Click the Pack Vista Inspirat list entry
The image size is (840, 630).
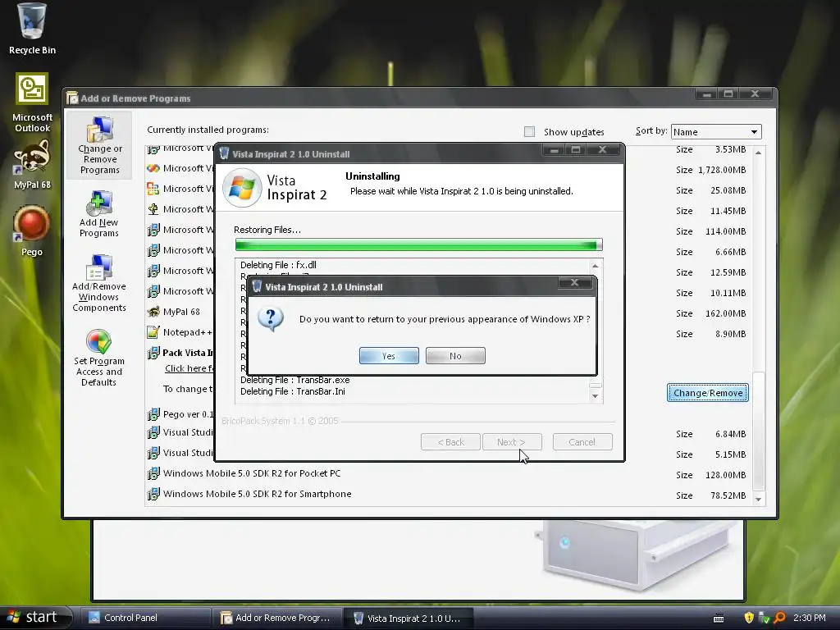click(x=188, y=353)
